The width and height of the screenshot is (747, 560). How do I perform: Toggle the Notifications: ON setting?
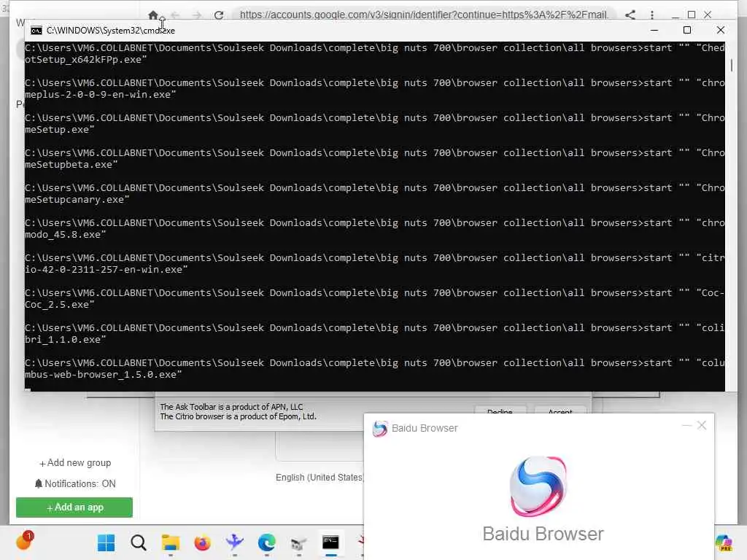75,484
